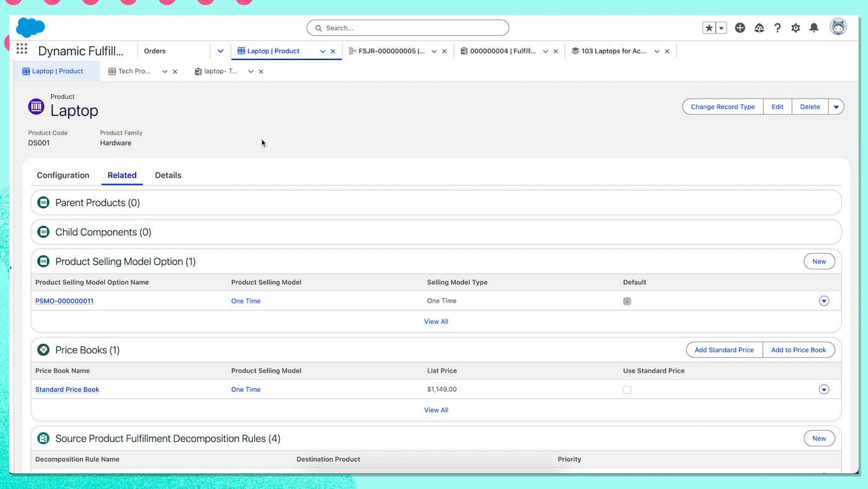Show more record actions dropdown
Viewport: 868px width, 489px height.
[x=836, y=107]
